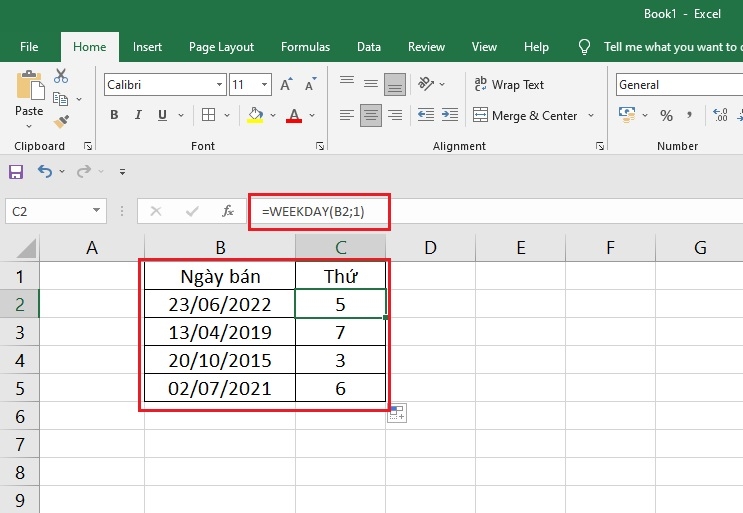Viewport: 743px width, 513px height.
Task: Open the Name Box C2 dropdown
Action: coord(96,210)
